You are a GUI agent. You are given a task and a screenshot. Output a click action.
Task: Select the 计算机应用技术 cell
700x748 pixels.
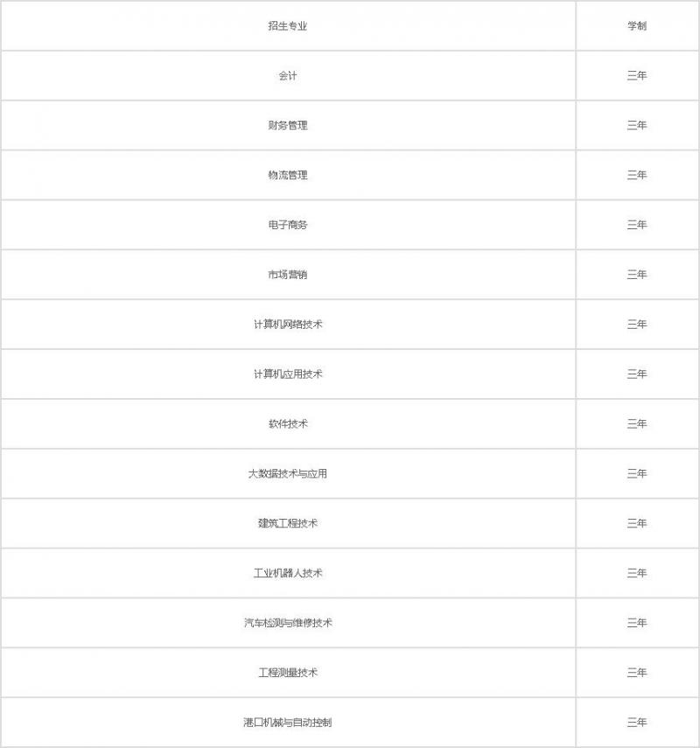point(288,374)
